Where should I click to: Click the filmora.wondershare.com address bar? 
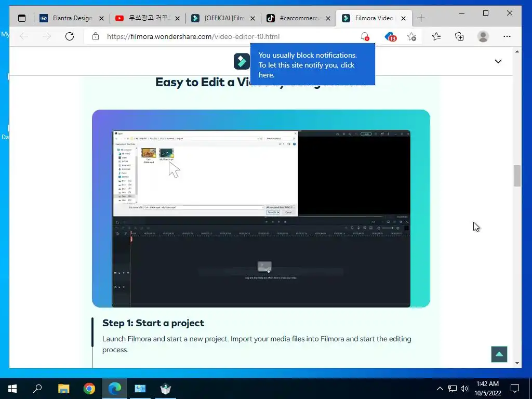click(193, 36)
